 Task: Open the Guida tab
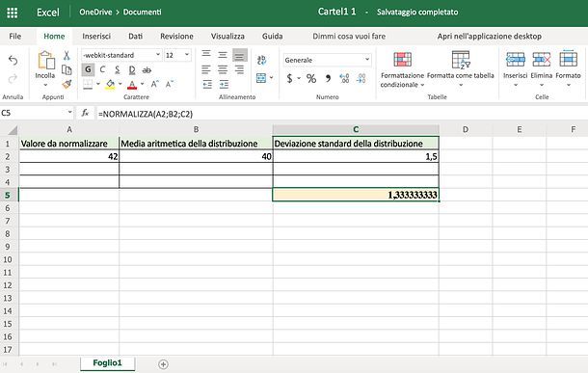coord(272,37)
